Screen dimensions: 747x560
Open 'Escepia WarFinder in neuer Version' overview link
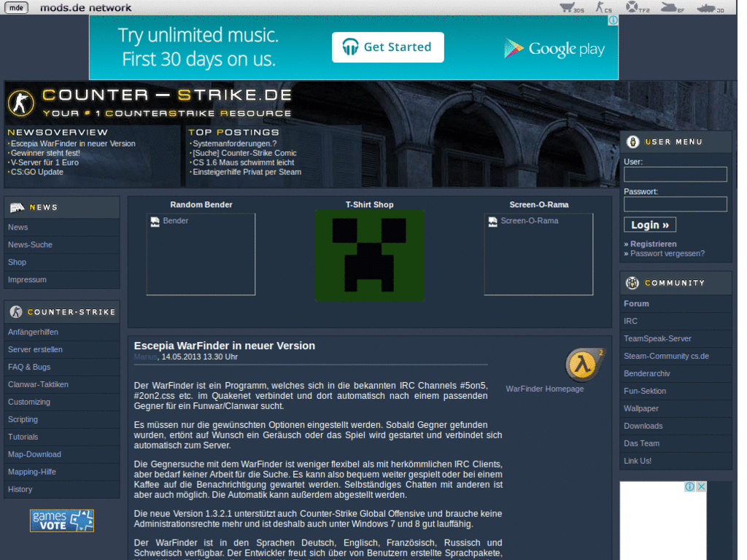pyautogui.click(x=73, y=144)
